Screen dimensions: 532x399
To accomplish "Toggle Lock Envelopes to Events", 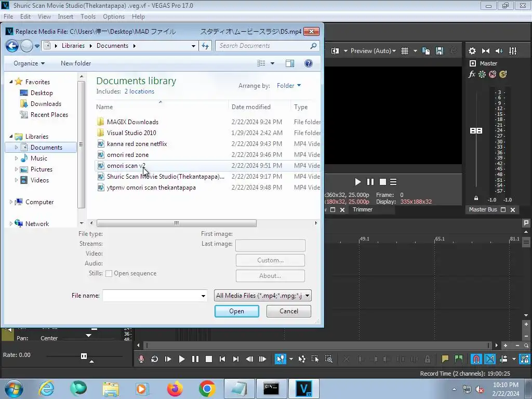I will pyautogui.click(x=525, y=359).
